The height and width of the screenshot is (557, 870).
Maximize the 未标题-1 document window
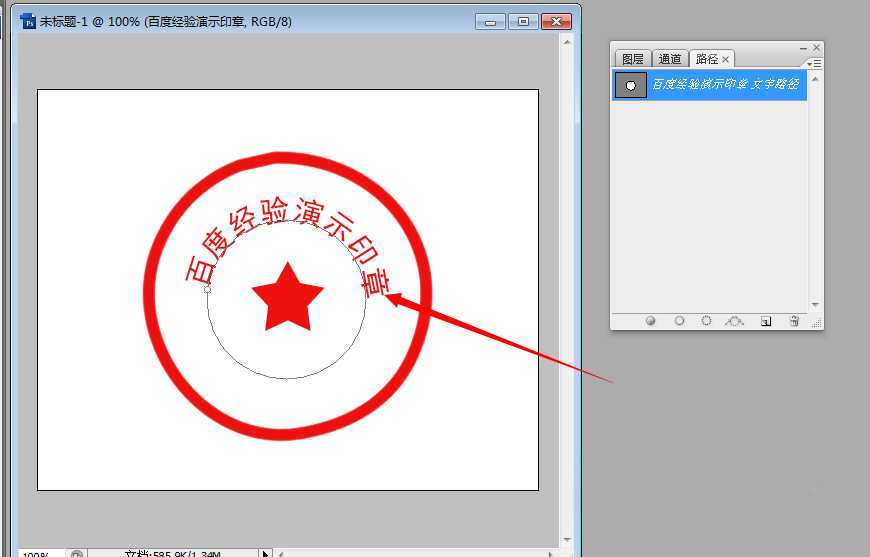522,20
